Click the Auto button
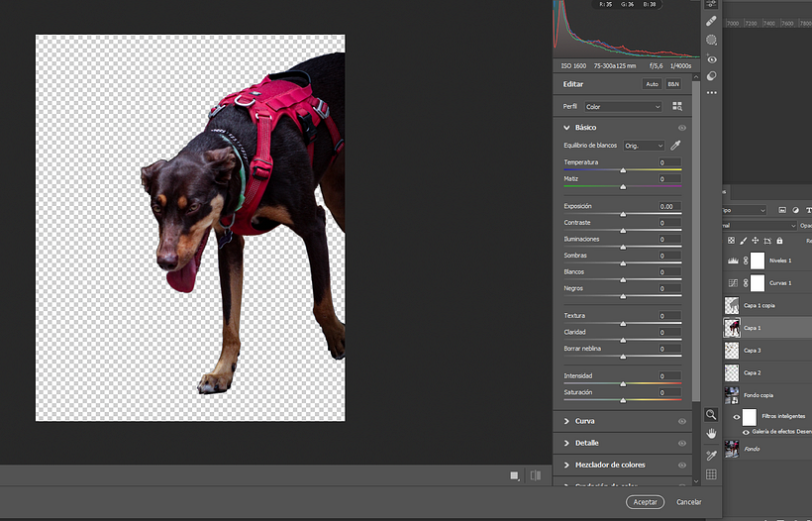This screenshot has height=521, width=812. tap(652, 84)
